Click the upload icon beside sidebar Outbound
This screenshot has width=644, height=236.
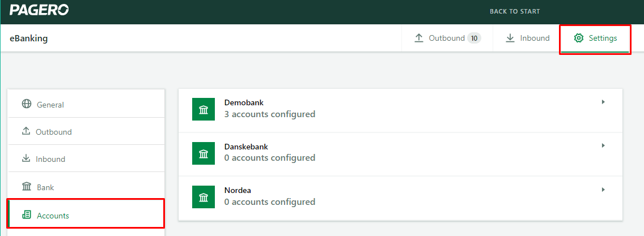tap(26, 131)
